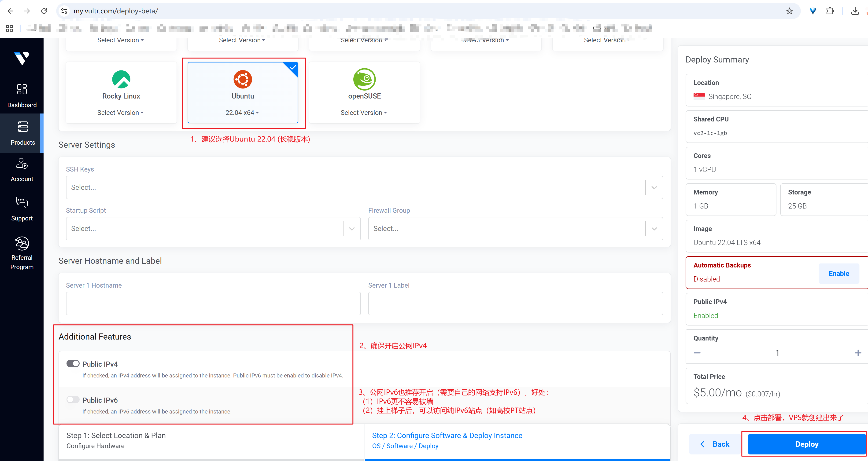Reload the page in the browser
The width and height of the screenshot is (868, 461).
(x=44, y=11)
